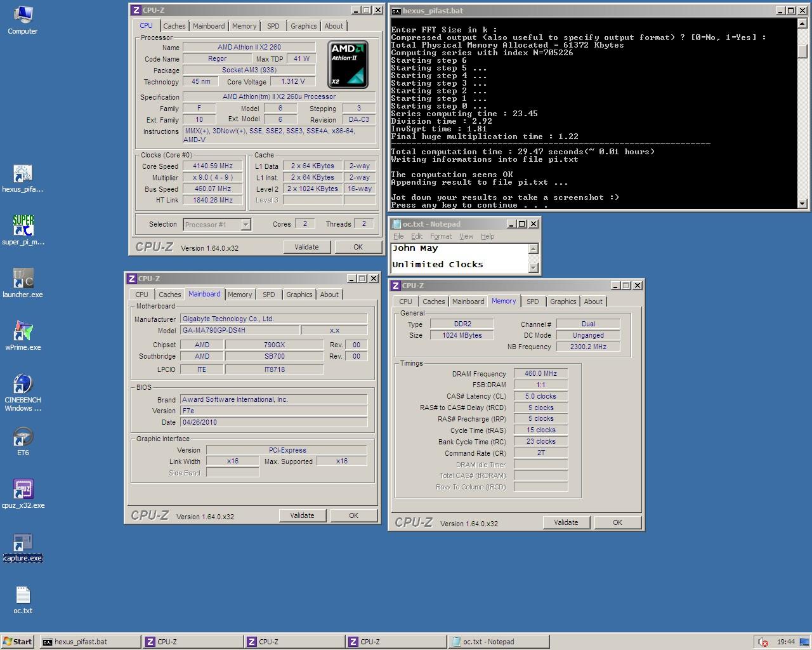
Task: Click Notepad scrollbar up arrow
Action: click(534, 249)
